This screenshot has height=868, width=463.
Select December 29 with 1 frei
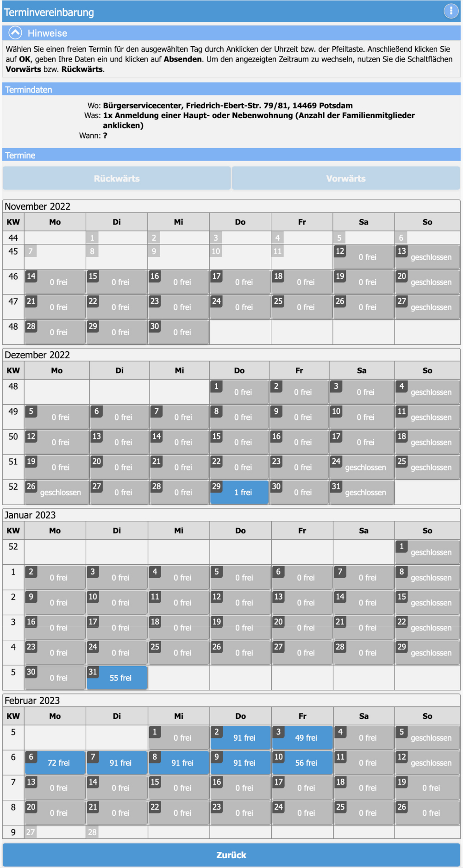click(x=239, y=492)
